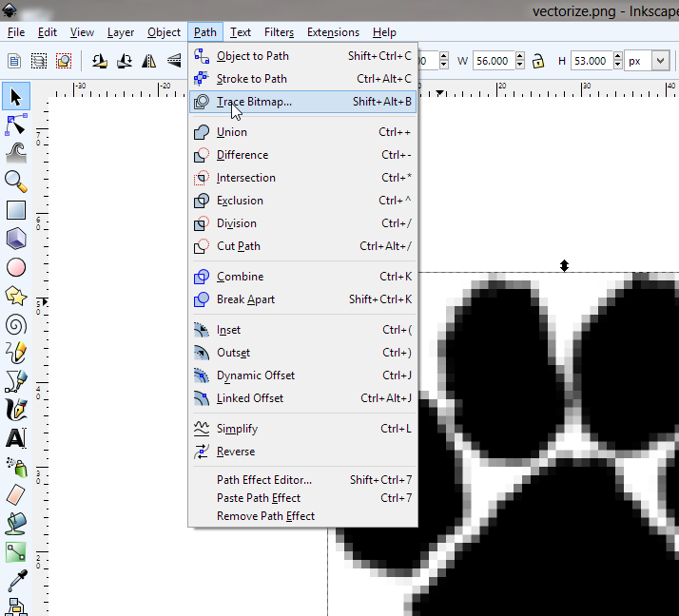Open the Help menu
Image resolution: width=679 pixels, height=616 pixels.
click(x=384, y=32)
